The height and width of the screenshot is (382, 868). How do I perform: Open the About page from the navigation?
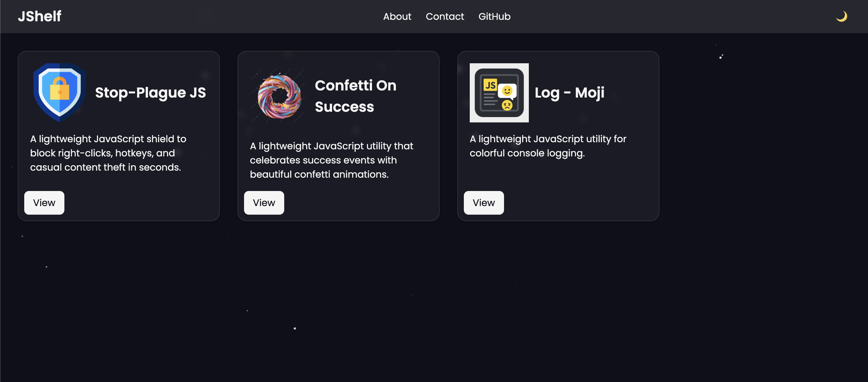tap(397, 16)
